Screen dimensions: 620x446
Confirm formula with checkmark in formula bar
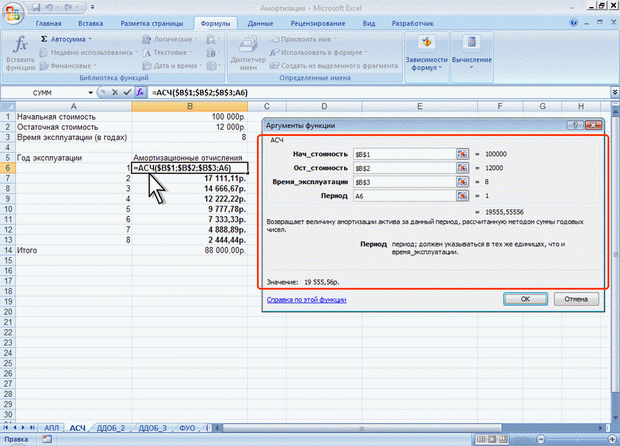click(126, 91)
